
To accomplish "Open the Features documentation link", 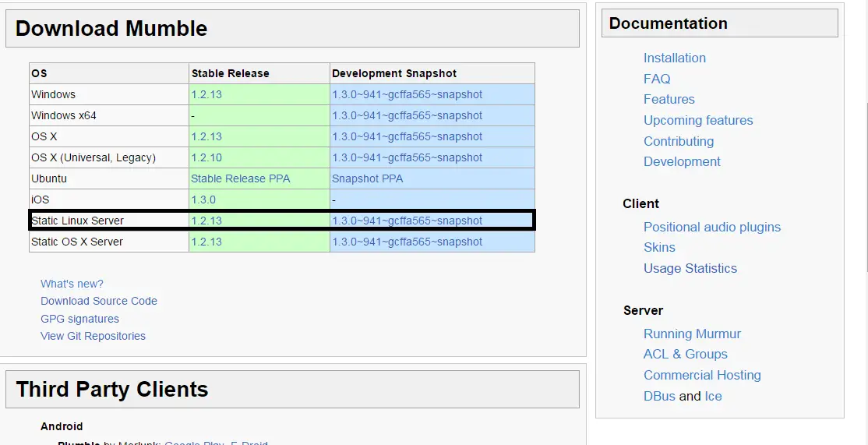I will point(669,100).
